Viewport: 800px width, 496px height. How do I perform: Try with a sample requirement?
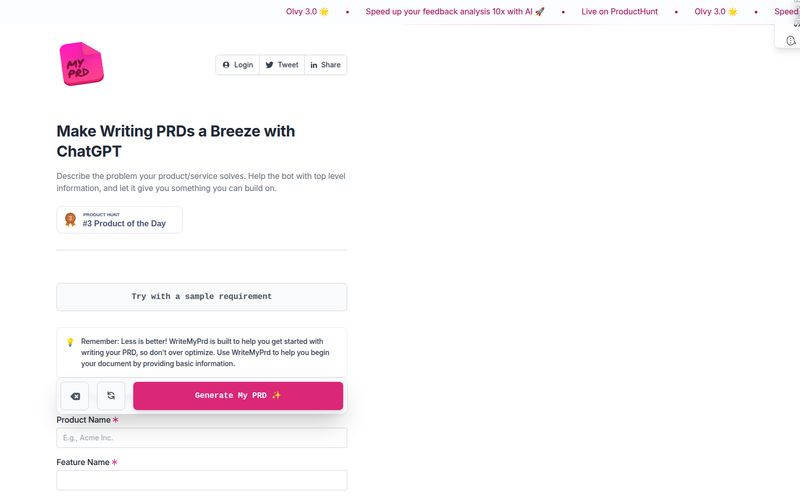(202, 296)
